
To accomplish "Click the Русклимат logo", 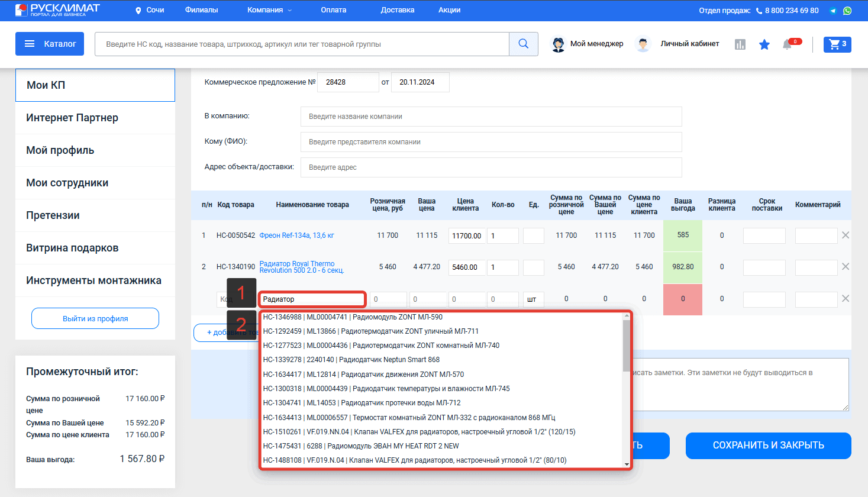I will point(57,9).
